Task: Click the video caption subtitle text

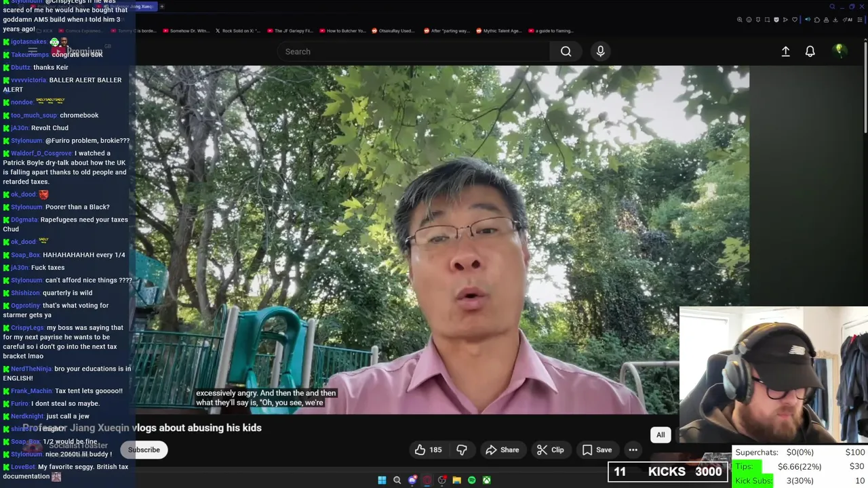Action: (266, 398)
